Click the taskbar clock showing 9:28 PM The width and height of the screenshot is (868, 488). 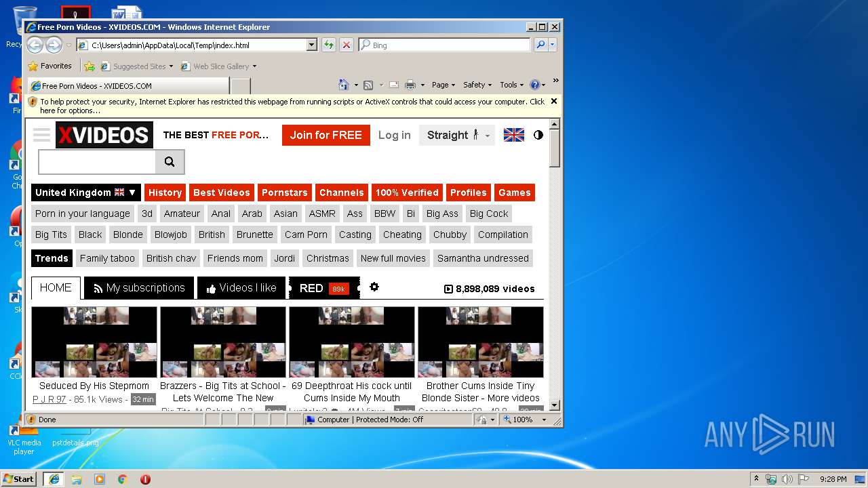833,479
